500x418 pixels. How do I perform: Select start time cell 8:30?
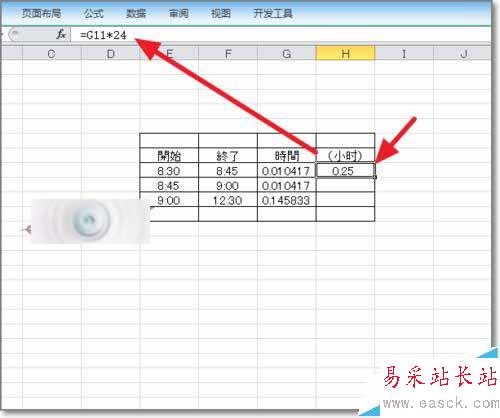[169, 170]
